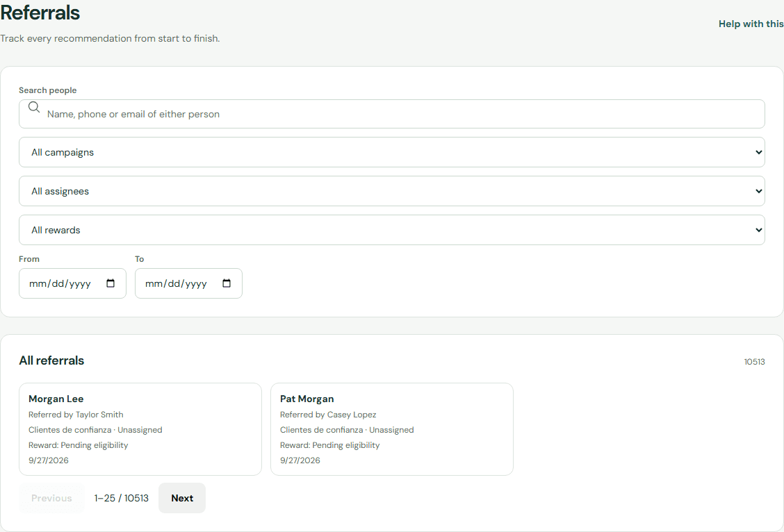
Task: Go to the Next page of referrals
Action: point(182,498)
